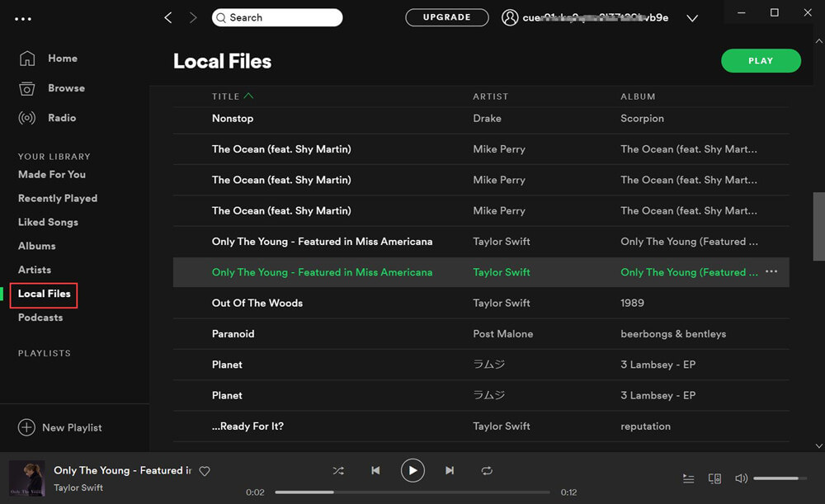Click album 1989
The width and height of the screenshot is (825, 504).
(x=633, y=303)
